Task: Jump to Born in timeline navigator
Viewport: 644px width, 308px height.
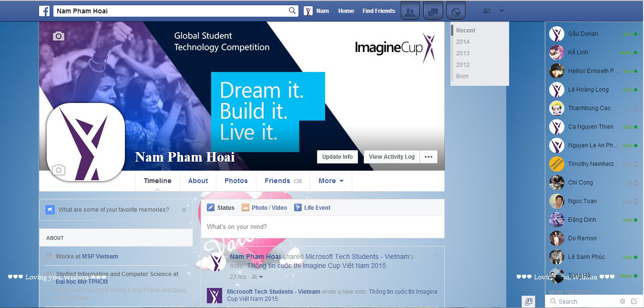Action: click(462, 76)
